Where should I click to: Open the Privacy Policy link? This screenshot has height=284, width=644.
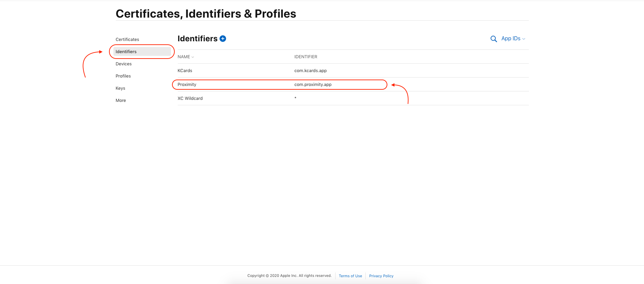381,276
